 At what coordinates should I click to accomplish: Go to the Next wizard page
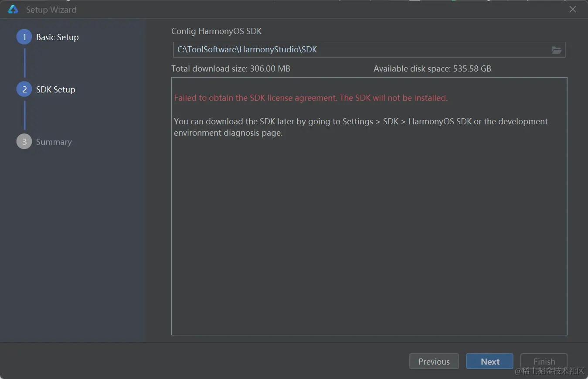tap(489, 362)
